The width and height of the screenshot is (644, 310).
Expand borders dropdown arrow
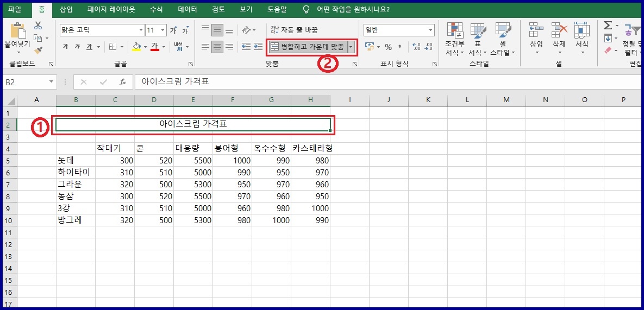[x=121, y=47]
